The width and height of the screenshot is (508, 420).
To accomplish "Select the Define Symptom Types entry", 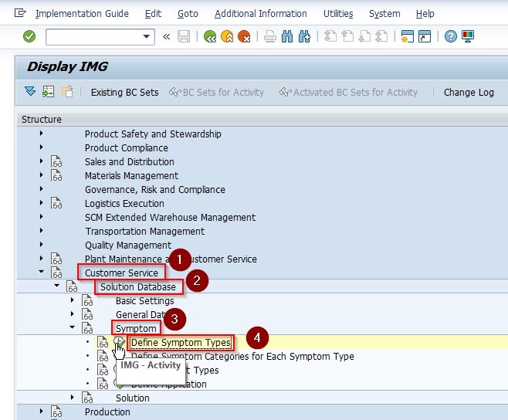I will click(x=181, y=343).
